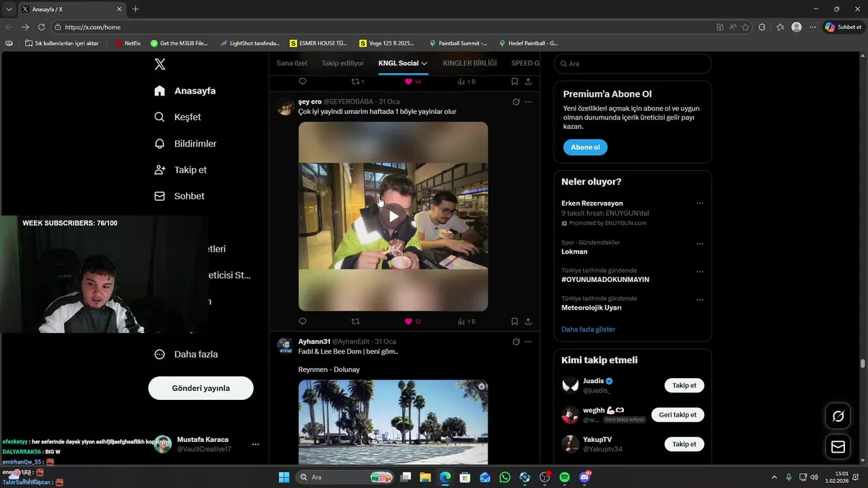Follow YakupTV with Takip et
Screen dimensions: 868x488
(684, 444)
